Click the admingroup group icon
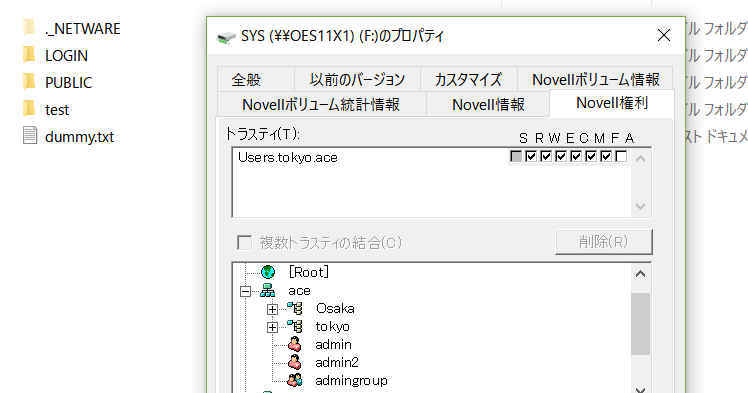 click(295, 380)
